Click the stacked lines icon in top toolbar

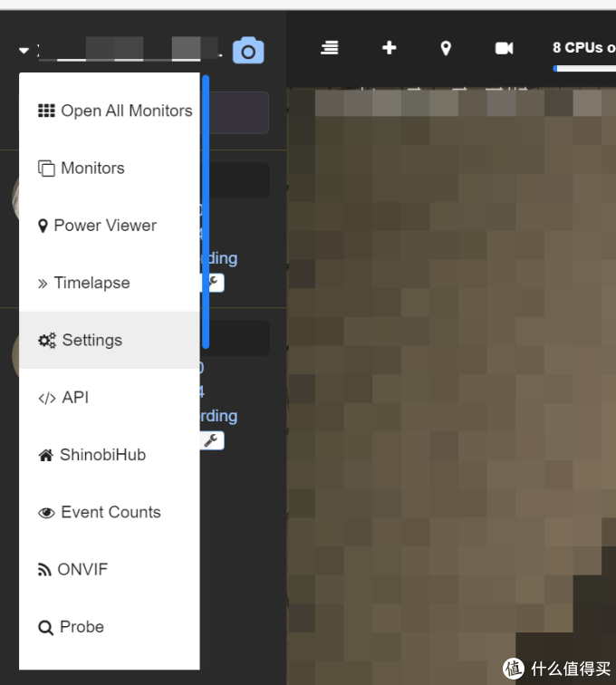330,48
